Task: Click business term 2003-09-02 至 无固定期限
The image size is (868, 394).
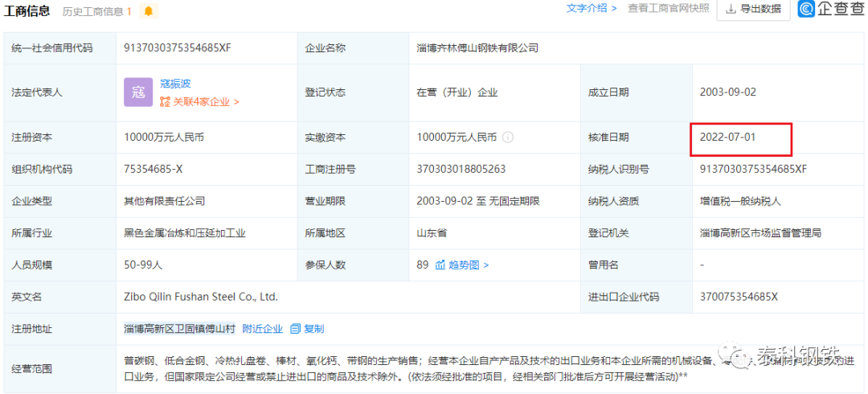Action: (477, 201)
